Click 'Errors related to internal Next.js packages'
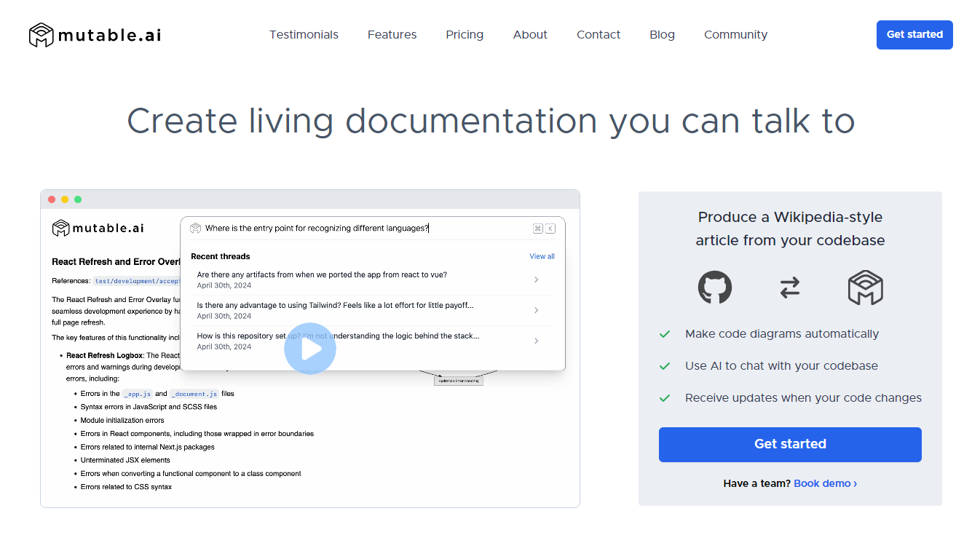980x559 pixels. point(147,447)
